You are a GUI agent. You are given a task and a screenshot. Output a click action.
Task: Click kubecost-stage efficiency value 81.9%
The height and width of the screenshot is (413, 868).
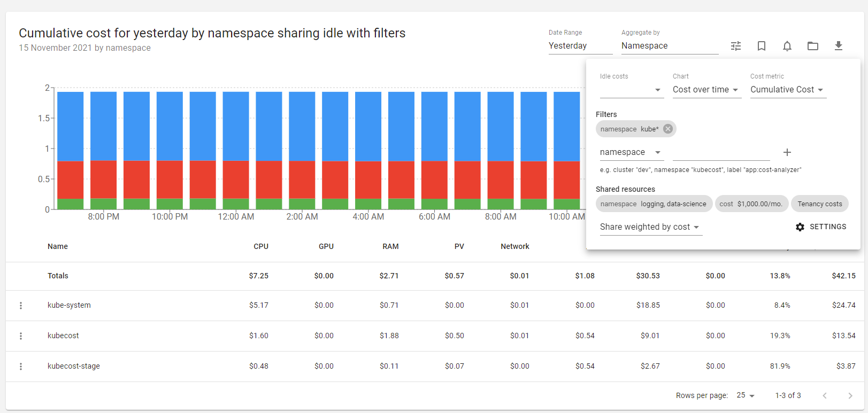[780, 366]
